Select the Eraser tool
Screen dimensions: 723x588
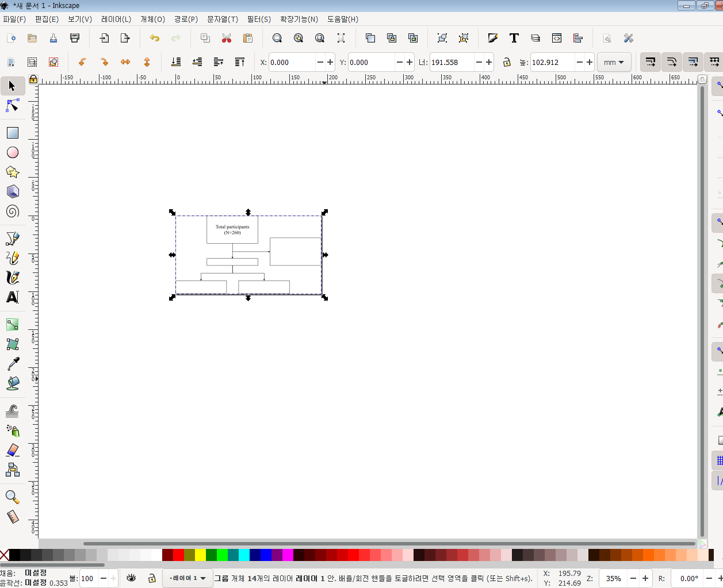[x=12, y=450]
